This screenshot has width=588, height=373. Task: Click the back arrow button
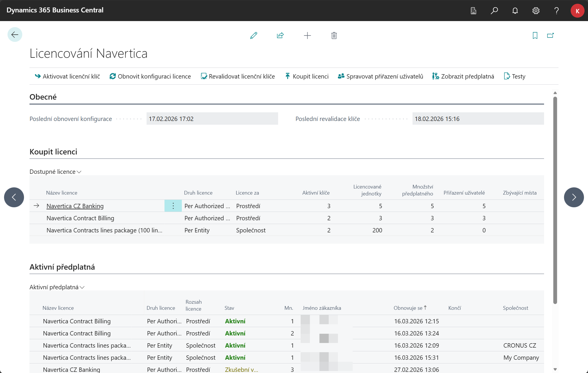point(15,35)
